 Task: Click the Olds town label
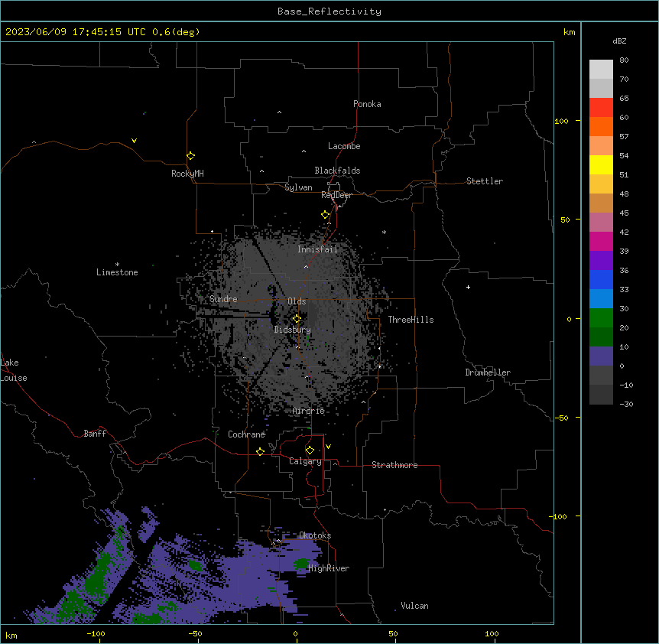(x=297, y=301)
